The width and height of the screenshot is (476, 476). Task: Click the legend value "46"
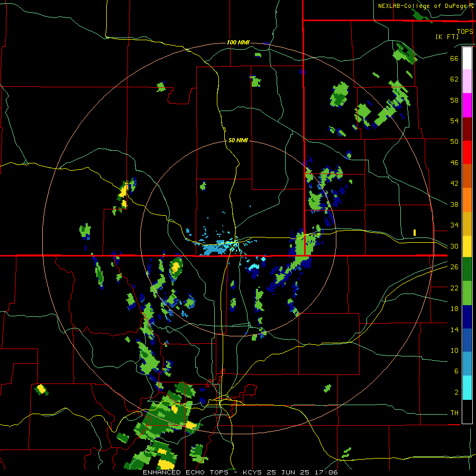(x=454, y=163)
